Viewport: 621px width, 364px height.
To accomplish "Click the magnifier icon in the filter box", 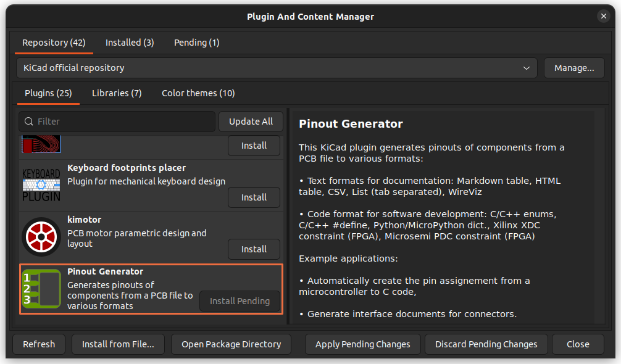I will click(x=29, y=122).
